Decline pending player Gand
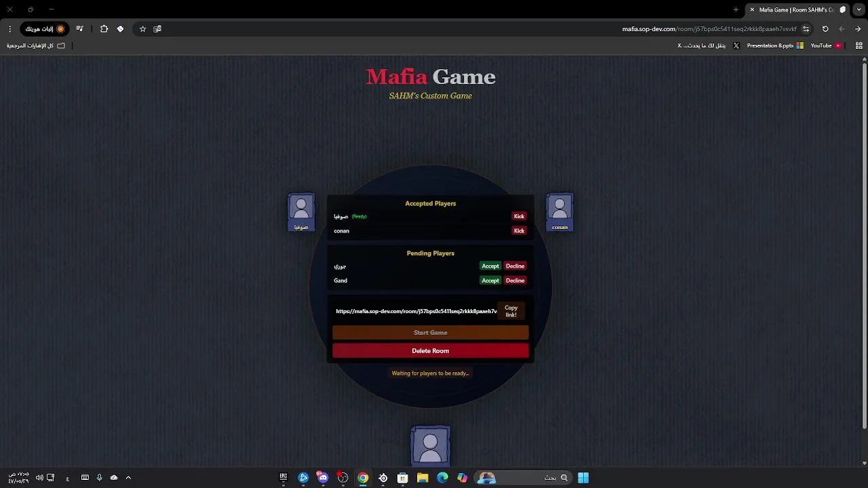This screenshot has height=488, width=868. pos(515,281)
